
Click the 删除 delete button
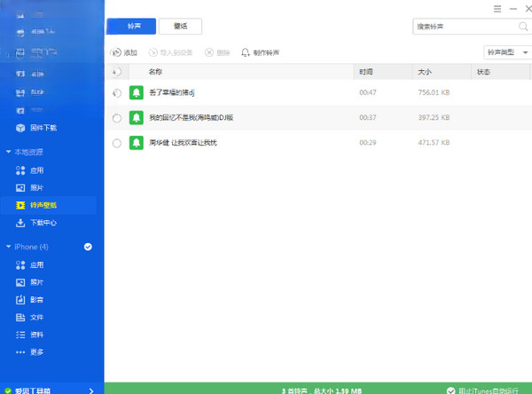pyautogui.click(x=217, y=52)
